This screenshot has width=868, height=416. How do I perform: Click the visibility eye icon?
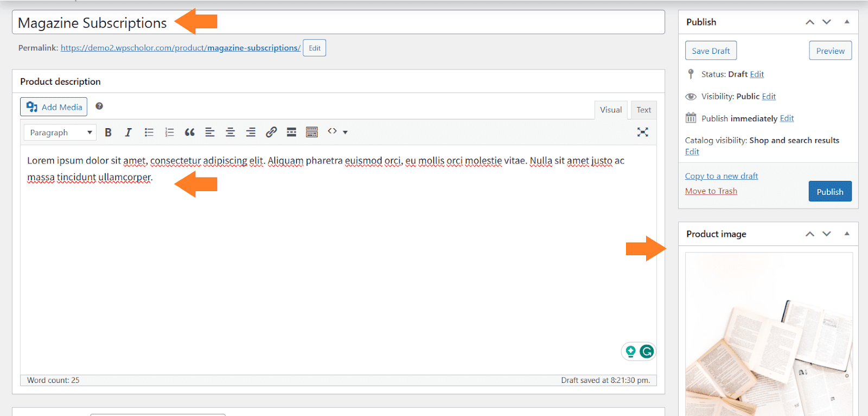point(691,97)
